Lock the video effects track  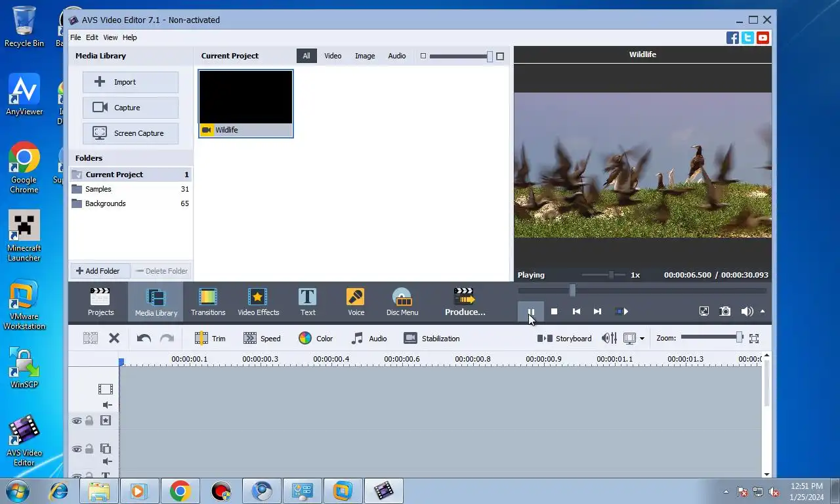tap(89, 421)
